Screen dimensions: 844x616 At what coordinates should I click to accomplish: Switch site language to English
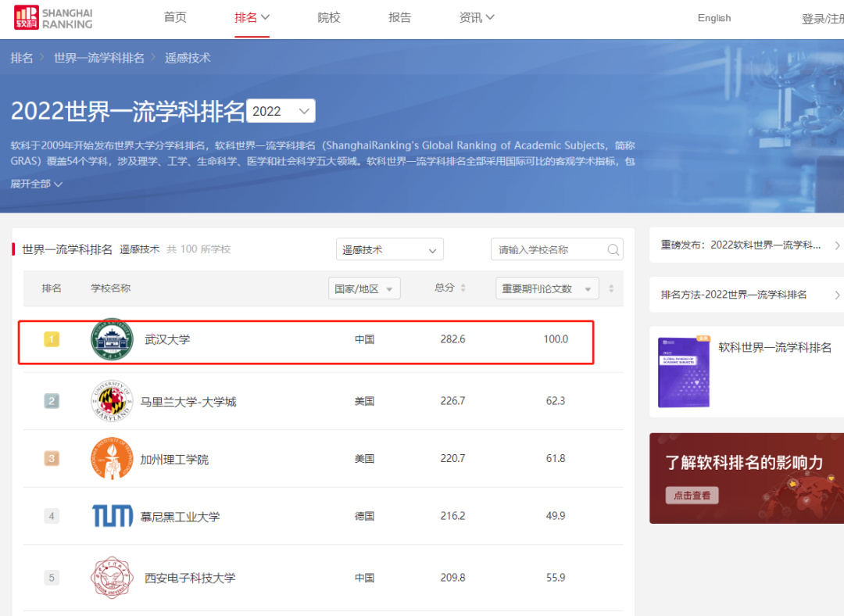[x=714, y=18]
